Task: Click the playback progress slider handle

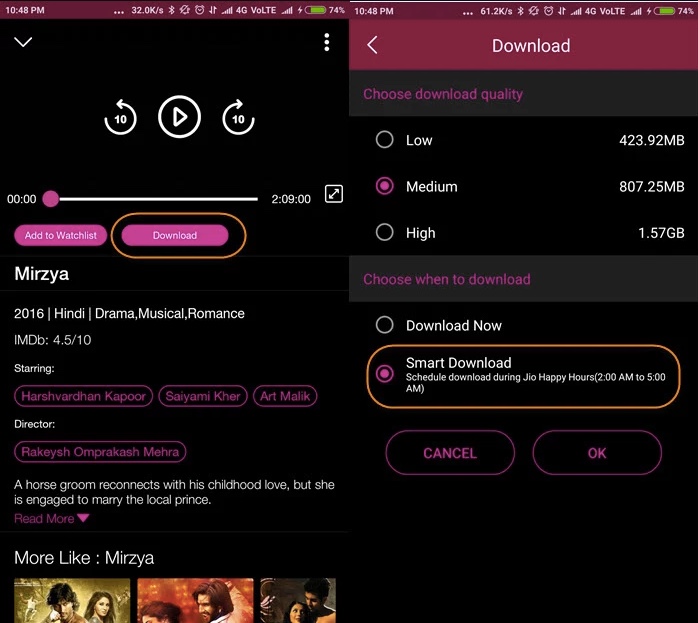Action: click(x=51, y=199)
